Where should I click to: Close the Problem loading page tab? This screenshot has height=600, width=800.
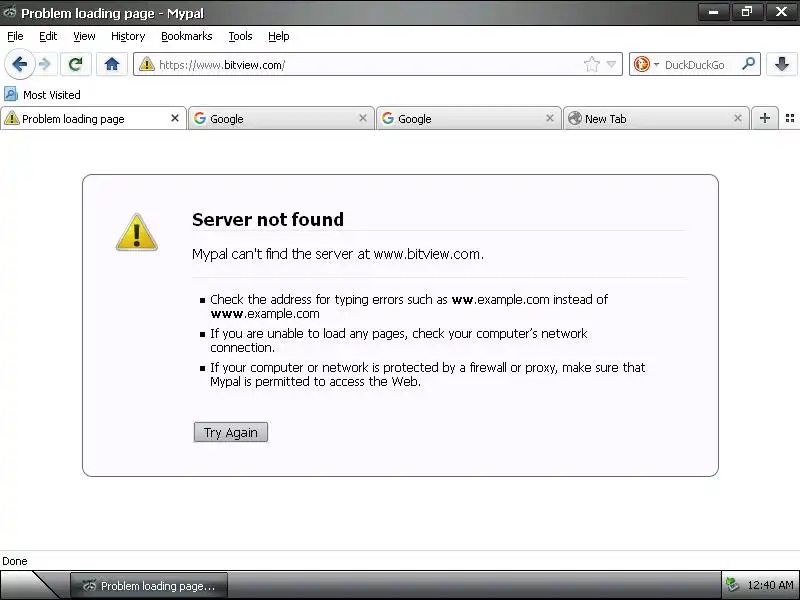(x=174, y=118)
